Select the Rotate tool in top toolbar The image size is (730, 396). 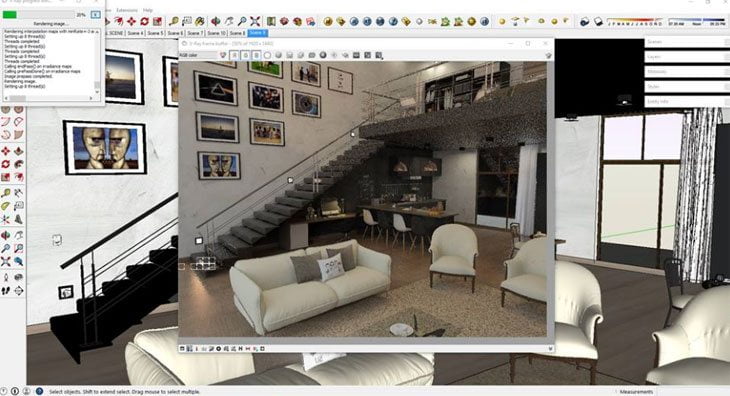click(145, 21)
